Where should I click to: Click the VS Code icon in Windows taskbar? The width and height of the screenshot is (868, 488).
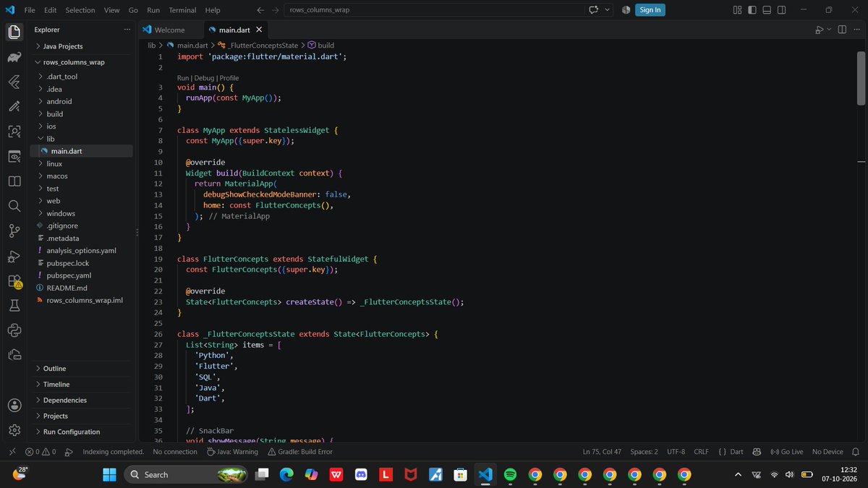pos(485,475)
